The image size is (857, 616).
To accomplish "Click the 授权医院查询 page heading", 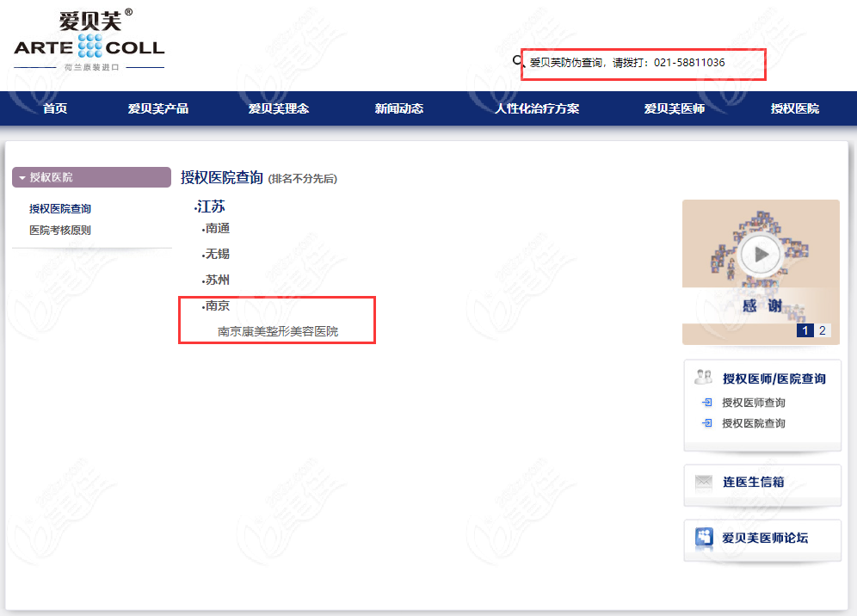I will pyautogui.click(x=222, y=177).
